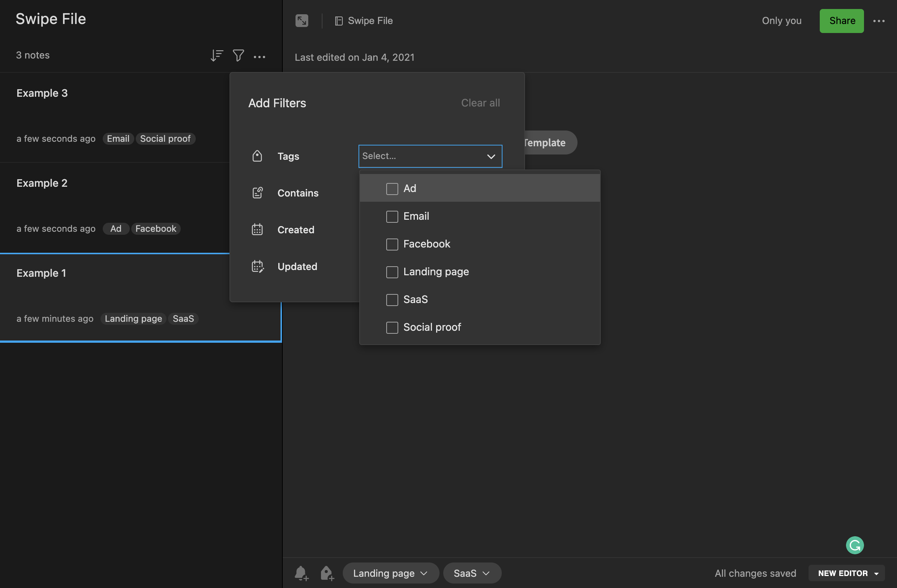The height and width of the screenshot is (588, 897).
Task: Click the SaaS tag on Example 1
Action: click(x=183, y=319)
